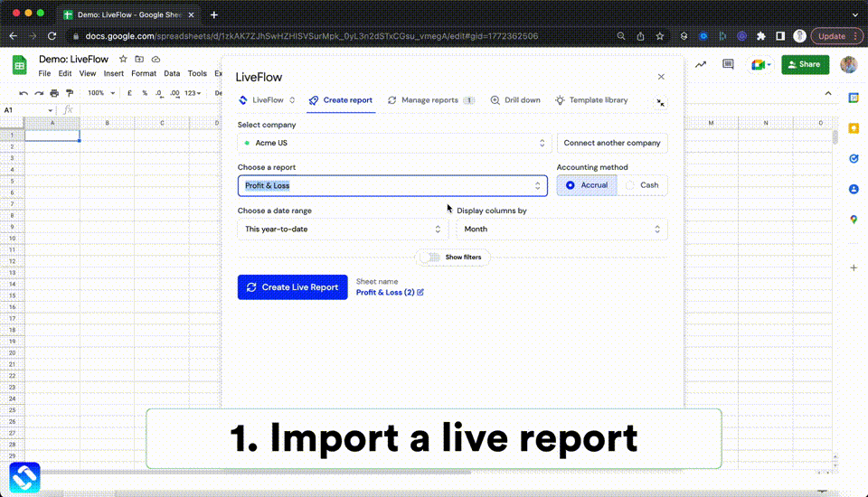This screenshot has width=868, height=497.
Task: Select cell A1 in the spreadsheet
Action: (x=52, y=135)
